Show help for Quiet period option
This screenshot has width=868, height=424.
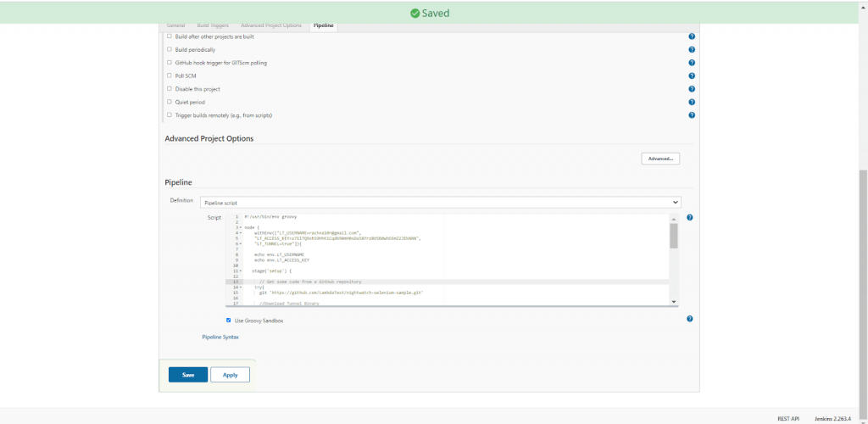[692, 102]
